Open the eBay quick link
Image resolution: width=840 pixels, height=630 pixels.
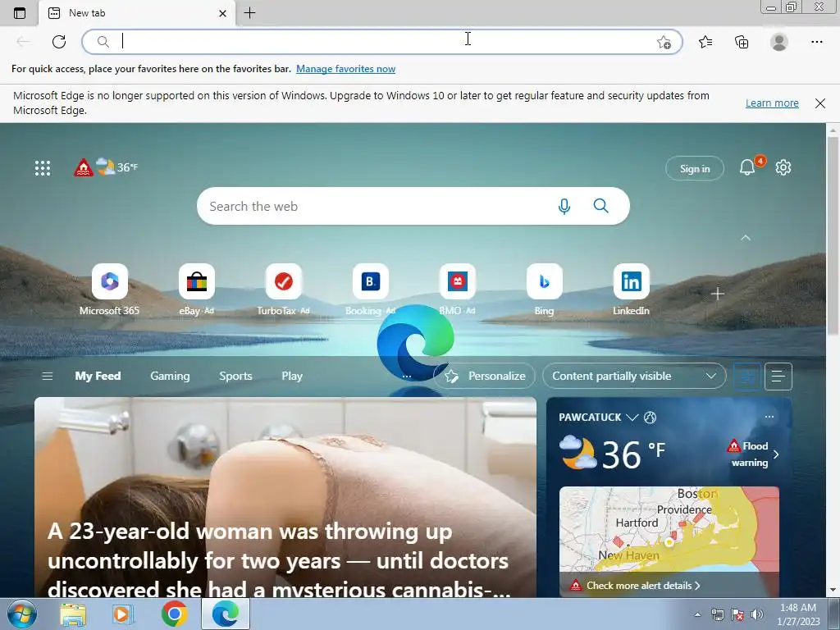tap(197, 290)
